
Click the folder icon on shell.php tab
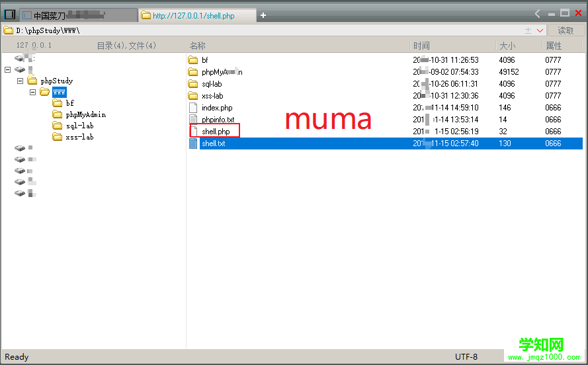(x=146, y=15)
